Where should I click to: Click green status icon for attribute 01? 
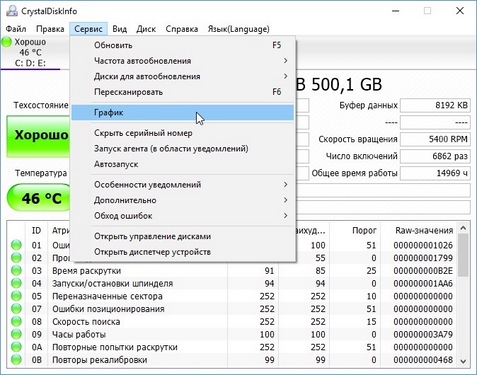(x=16, y=245)
